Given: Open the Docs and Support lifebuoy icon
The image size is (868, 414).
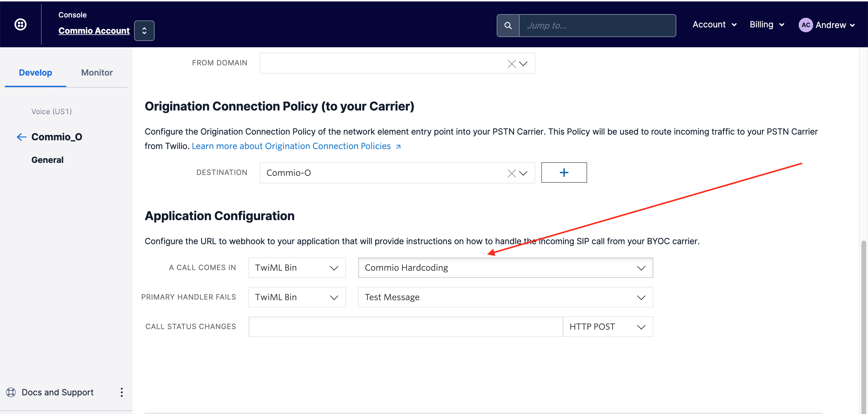Looking at the screenshot, I should pyautogui.click(x=11, y=392).
